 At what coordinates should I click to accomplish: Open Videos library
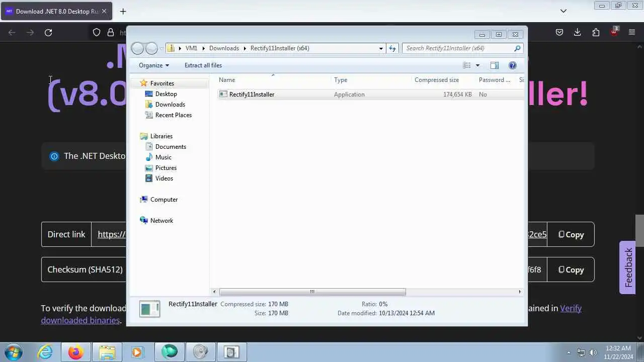pos(164,178)
